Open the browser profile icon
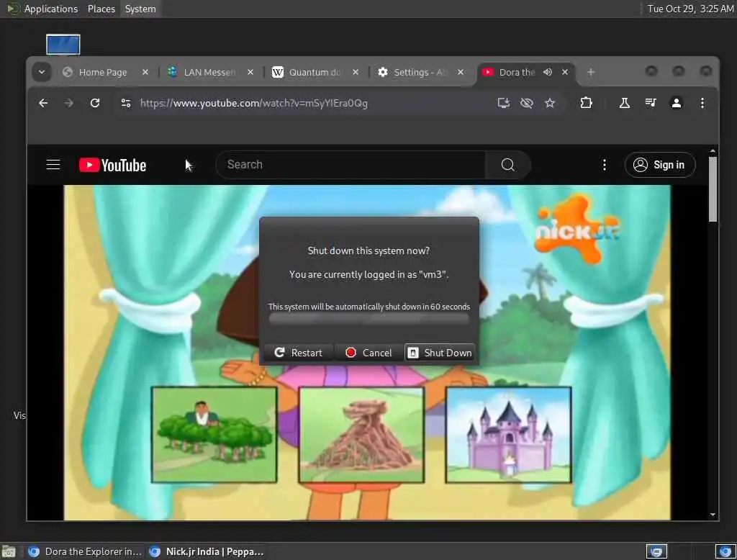This screenshot has width=737, height=560. point(677,103)
